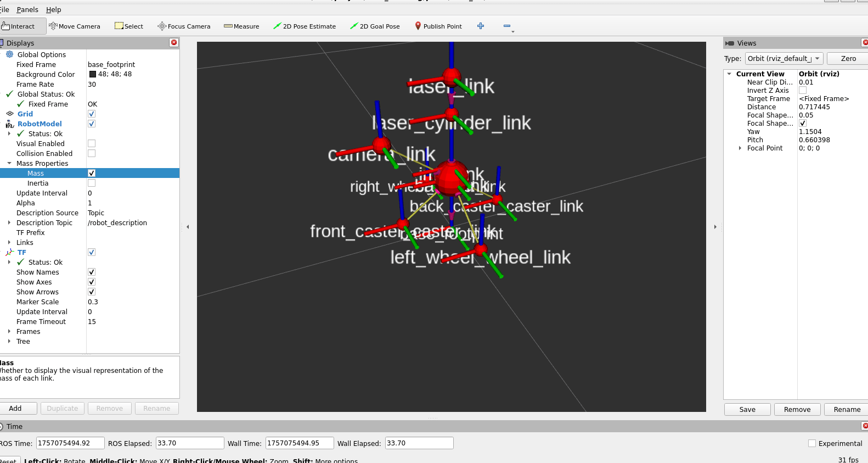
Task: Toggle the Inertia checkbox
Action: click(92, 183)
